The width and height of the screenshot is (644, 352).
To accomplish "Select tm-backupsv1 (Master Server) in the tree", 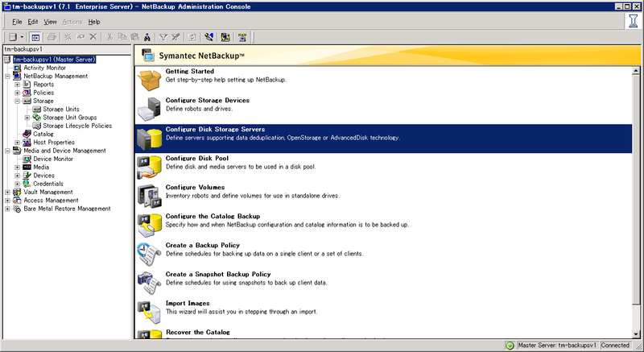I will pos(54,60).
